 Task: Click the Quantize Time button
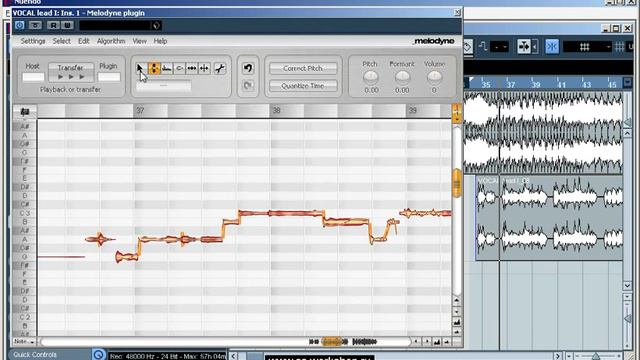303,86
